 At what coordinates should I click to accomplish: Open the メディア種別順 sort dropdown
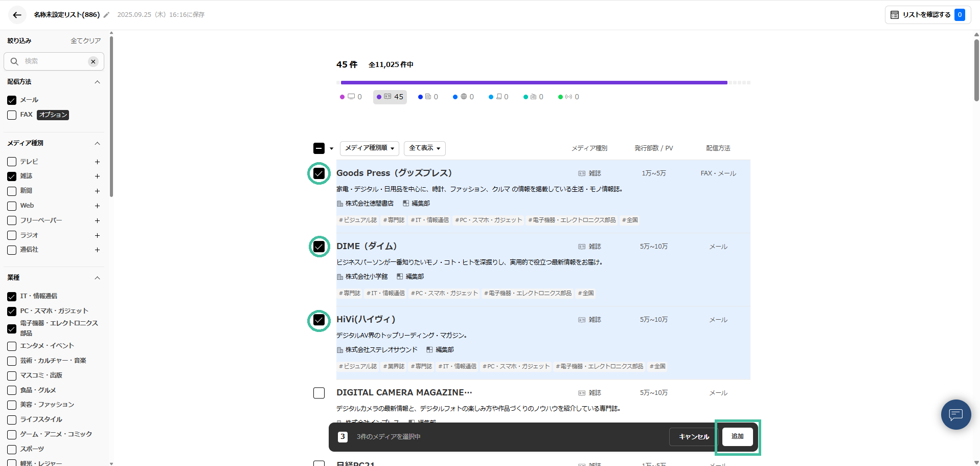coord(369,148)
